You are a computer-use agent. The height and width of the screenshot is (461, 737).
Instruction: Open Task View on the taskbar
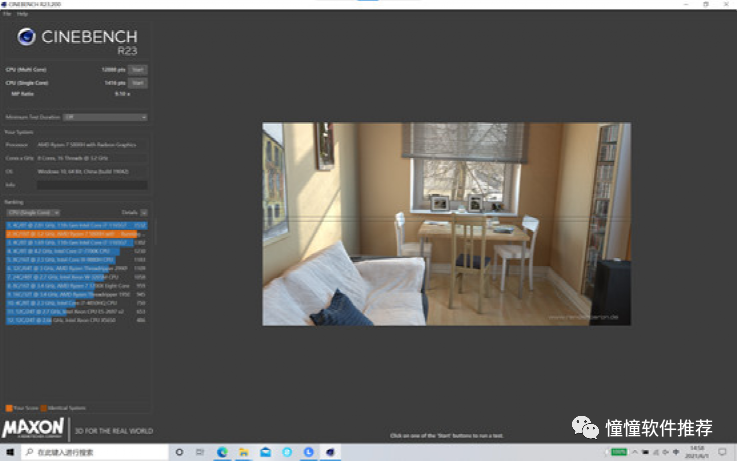point(200,452)
